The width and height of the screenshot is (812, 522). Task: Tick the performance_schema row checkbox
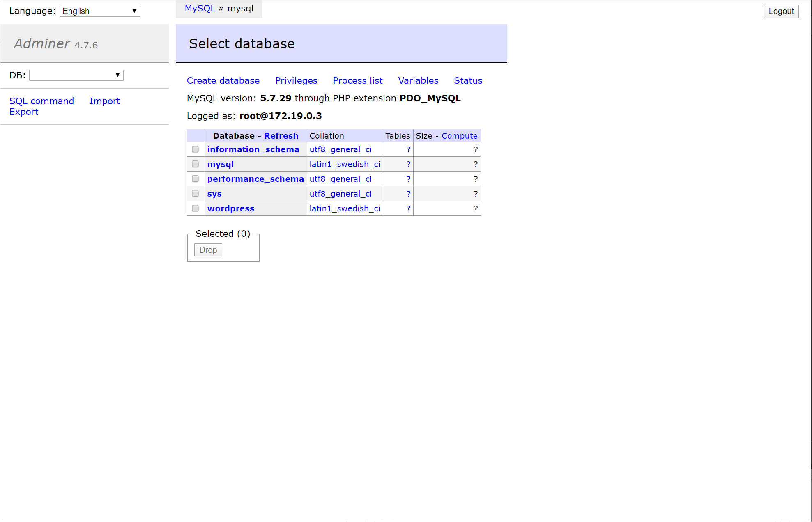(x=195, y=179)
